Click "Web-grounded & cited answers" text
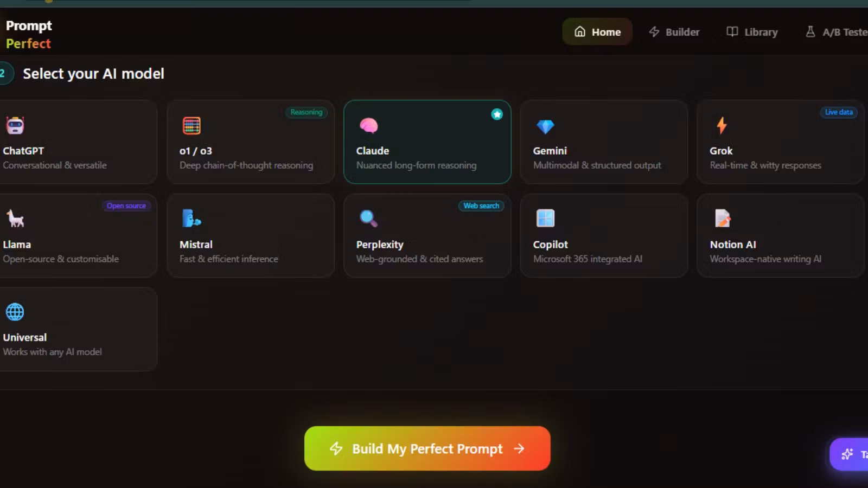 (419, 259)
